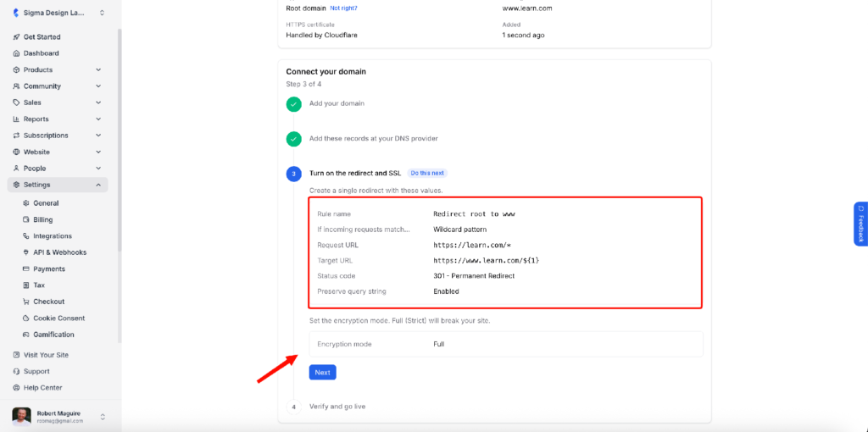Click the Integrations link icon

tap(25, 236)
